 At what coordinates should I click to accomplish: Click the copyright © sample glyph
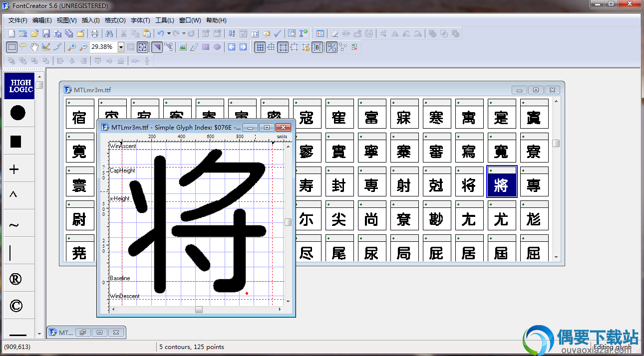(x=16, y=306)
